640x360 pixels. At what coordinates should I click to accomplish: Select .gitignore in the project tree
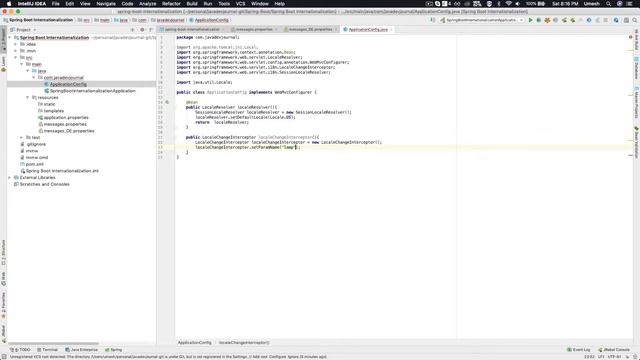click(36, 144)
